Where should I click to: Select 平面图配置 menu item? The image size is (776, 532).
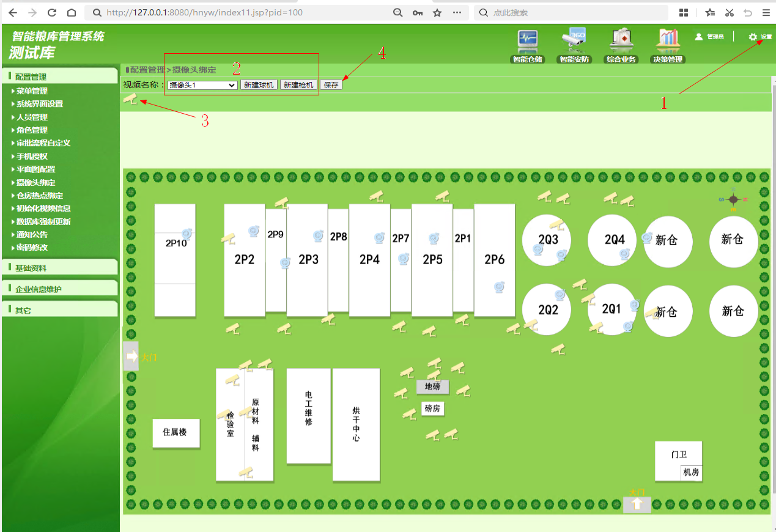pos(35,169)
